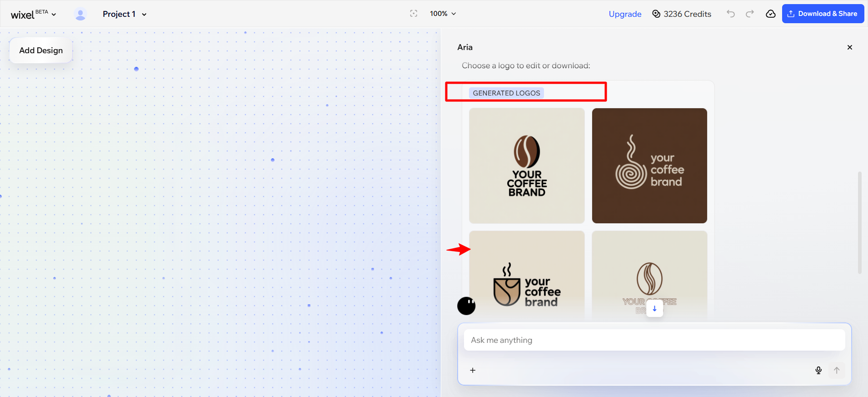Click the send arrow button
Image resolution: width=868 pixels, height=397 pixels.
point(837,370)
